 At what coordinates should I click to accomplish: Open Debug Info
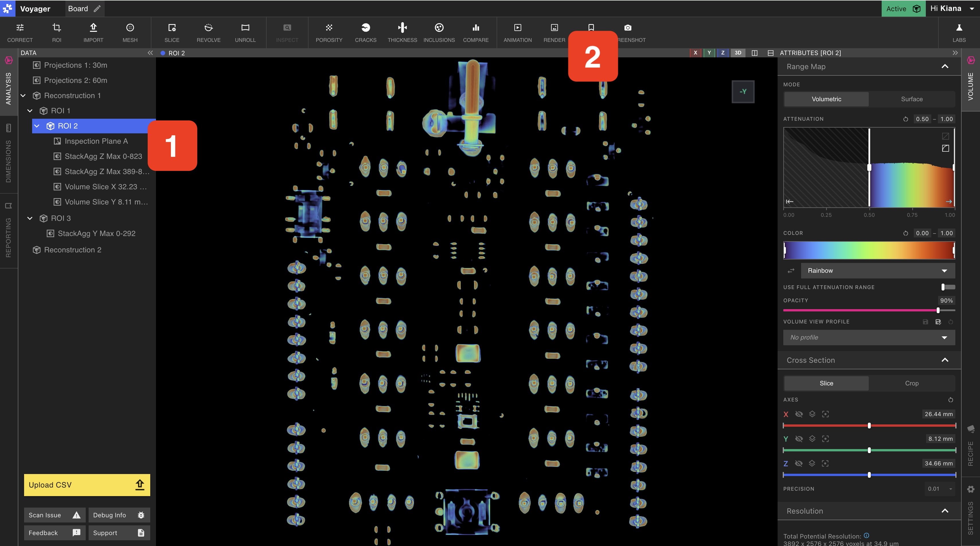coord(119,515)
